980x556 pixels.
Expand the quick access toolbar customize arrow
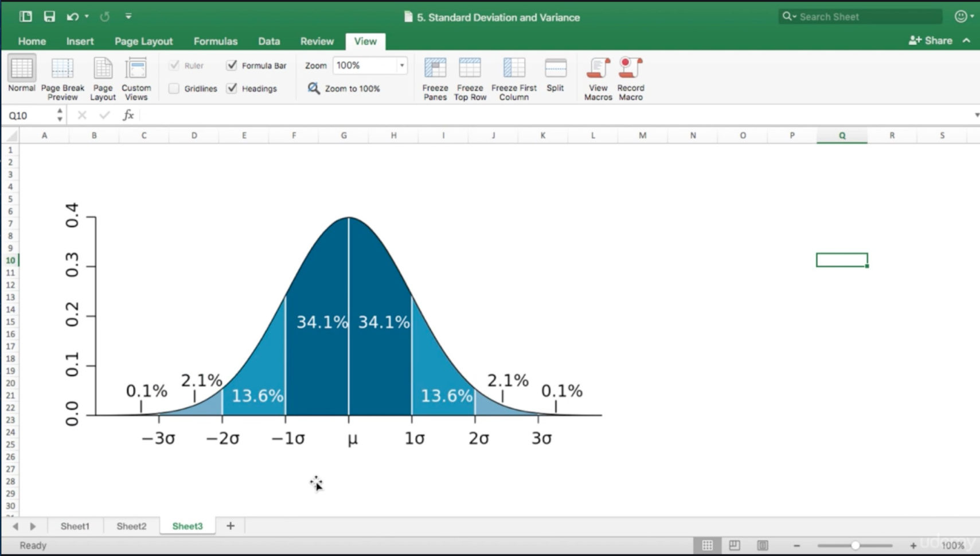click(x=128, y=17)
